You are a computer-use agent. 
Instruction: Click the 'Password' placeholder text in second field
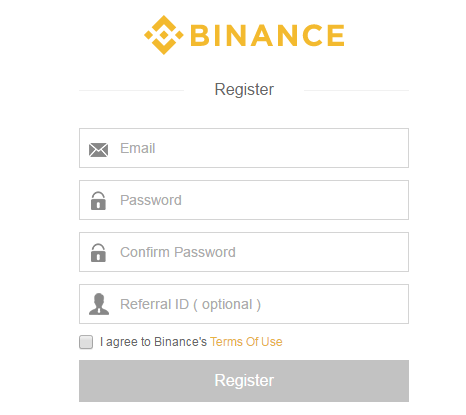[151, 200]
